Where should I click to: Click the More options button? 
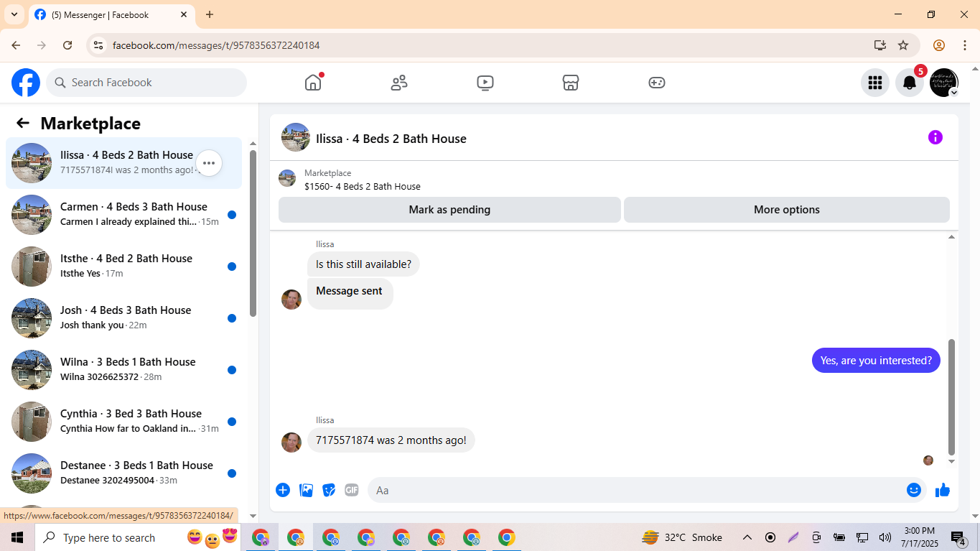[787, 210]
